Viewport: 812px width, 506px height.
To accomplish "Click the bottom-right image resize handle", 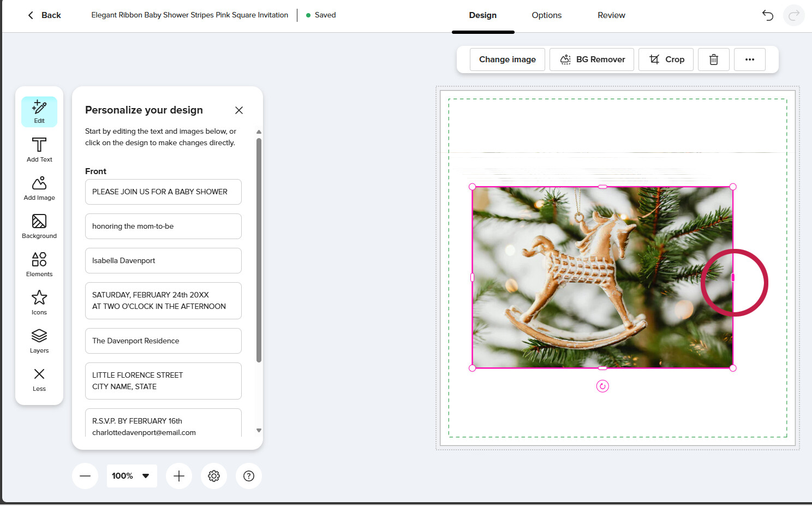I will click(x=733, y=368).
